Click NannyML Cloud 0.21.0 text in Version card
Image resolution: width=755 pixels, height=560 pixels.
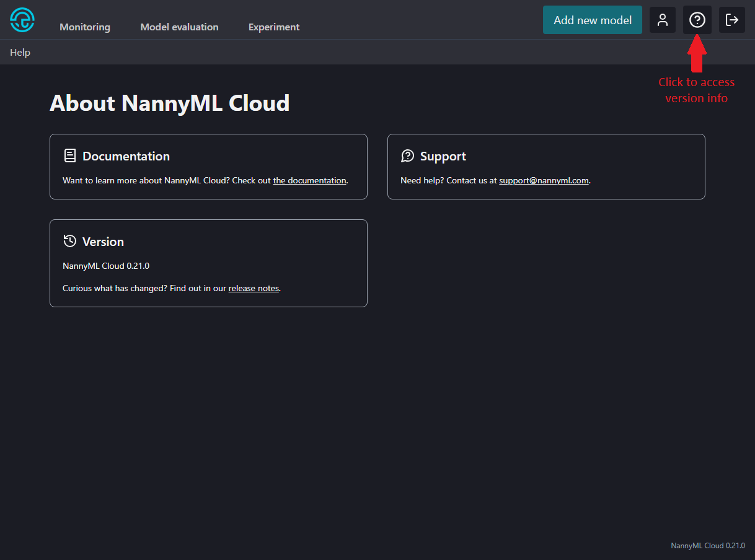click(106, 266)
